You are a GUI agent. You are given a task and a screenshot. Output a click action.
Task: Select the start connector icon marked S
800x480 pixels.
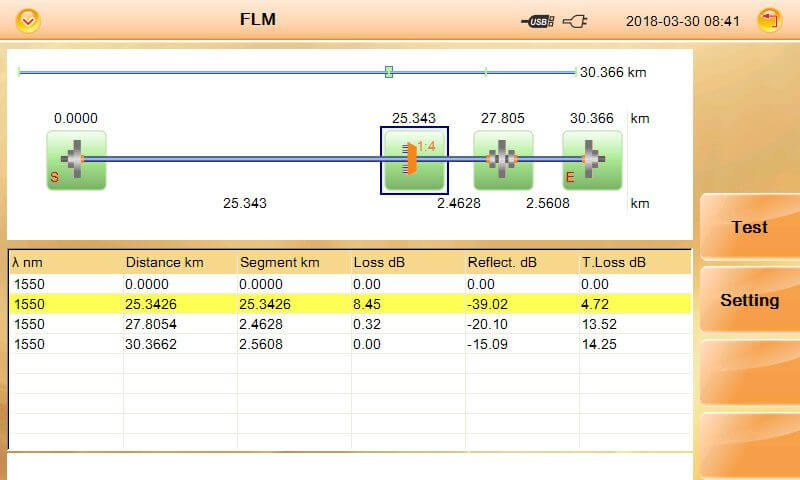(77, 160)
